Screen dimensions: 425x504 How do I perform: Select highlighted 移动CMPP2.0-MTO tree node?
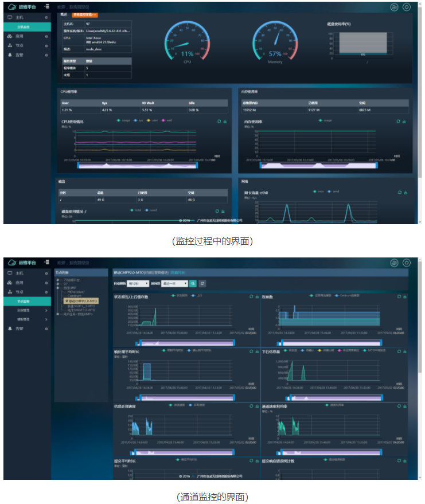(x=81, y=301)
